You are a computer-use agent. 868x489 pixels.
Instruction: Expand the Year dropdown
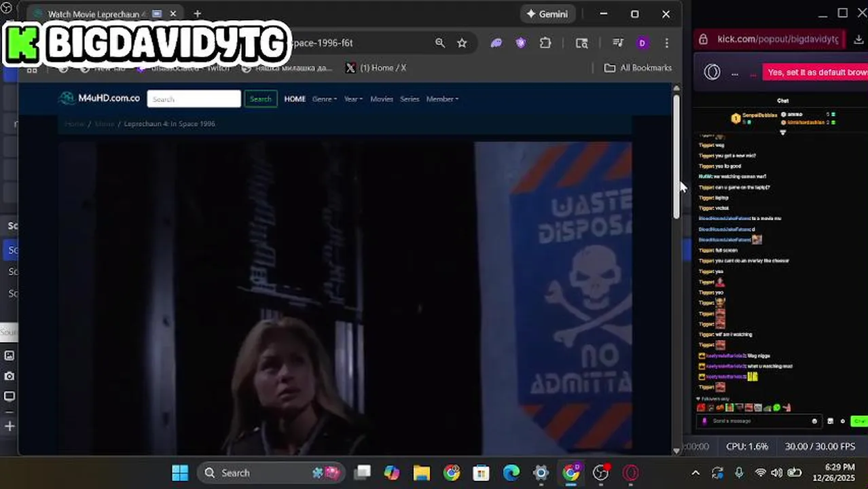coord(353,99)
